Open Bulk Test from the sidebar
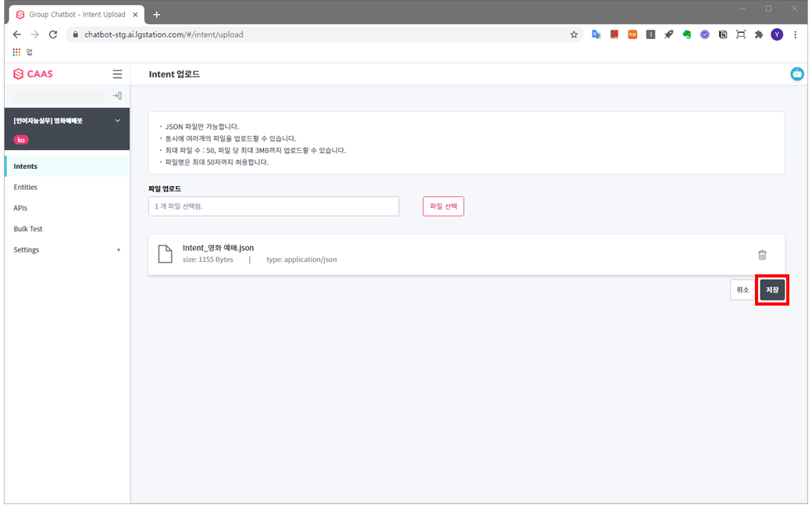The height and width of the screenshot is (508, 812). point(28,229)
